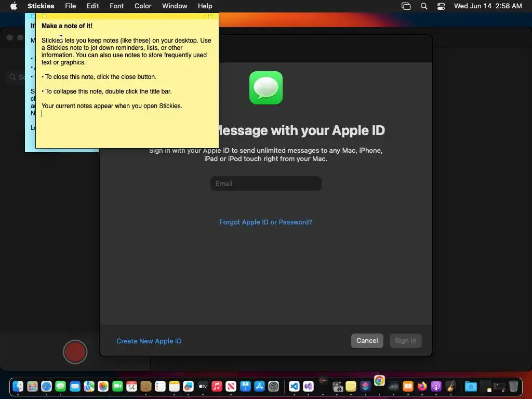Open the Apple menu
Image resolution: width=532 pixels, height=399 pixels.
click(x=14, y=6)
